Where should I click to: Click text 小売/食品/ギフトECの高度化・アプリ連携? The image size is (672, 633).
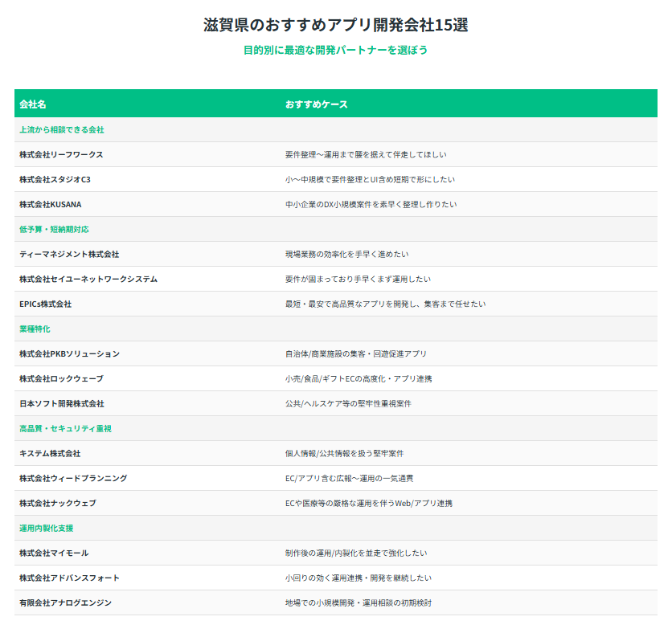click(x=359, y=378)
